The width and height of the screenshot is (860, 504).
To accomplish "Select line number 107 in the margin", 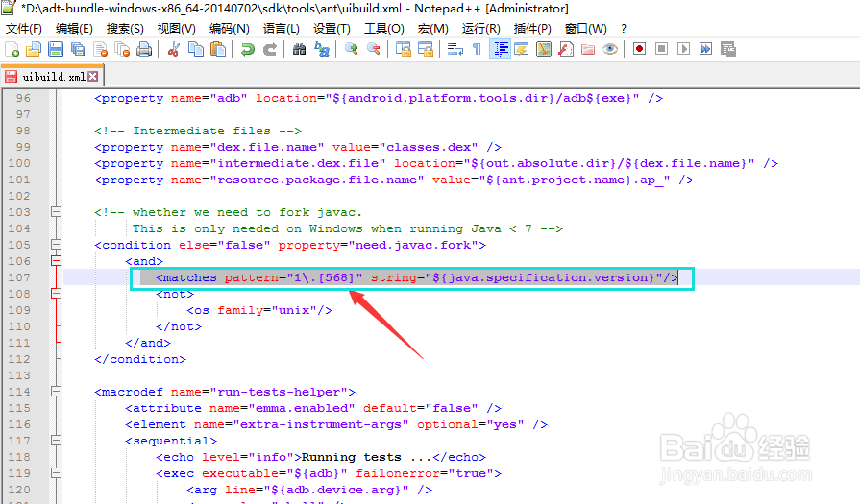I will coord(19,277).
